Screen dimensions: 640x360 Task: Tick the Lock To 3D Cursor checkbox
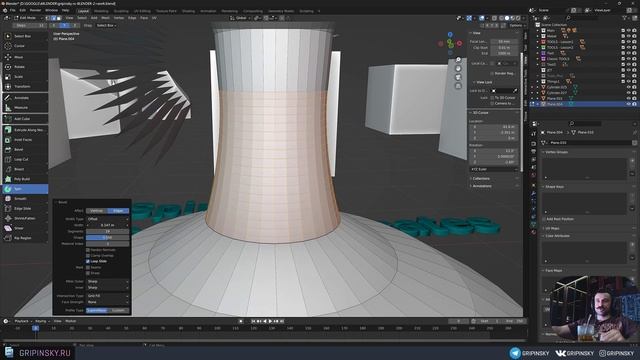pos(492,98)
